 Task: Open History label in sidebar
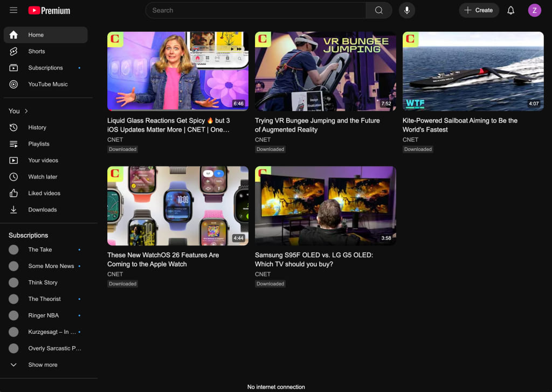click(37, 127)
